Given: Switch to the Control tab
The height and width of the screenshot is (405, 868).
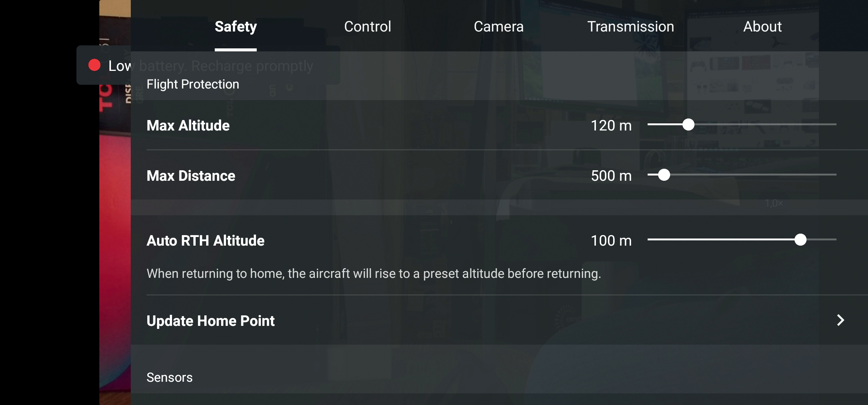Looking at the screenshot, I should click(x=367, y=27).
